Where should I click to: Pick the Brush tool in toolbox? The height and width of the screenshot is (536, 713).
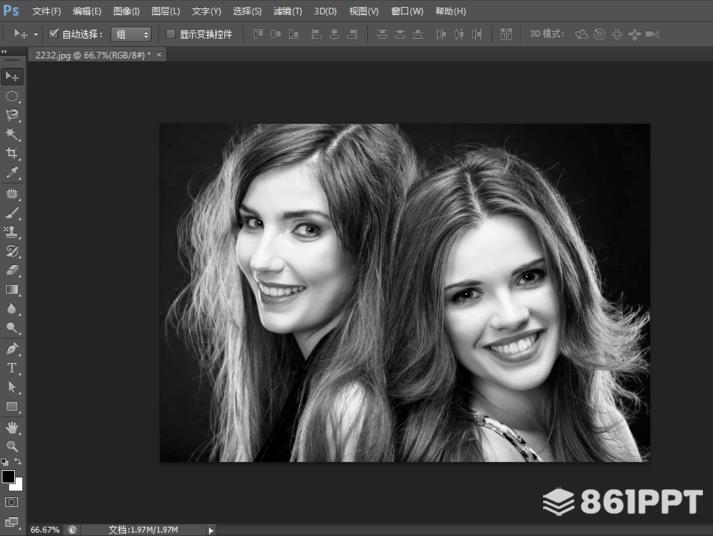click(12, 212)
